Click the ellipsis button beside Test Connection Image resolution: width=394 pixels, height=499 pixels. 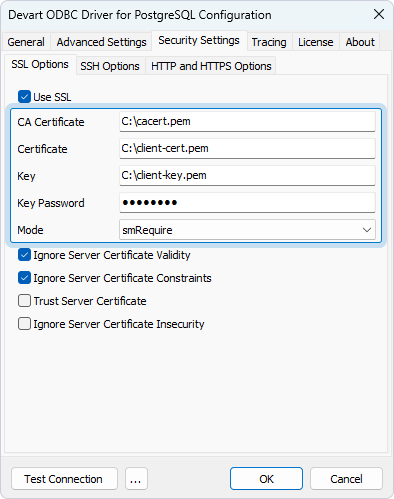(136, 479)
